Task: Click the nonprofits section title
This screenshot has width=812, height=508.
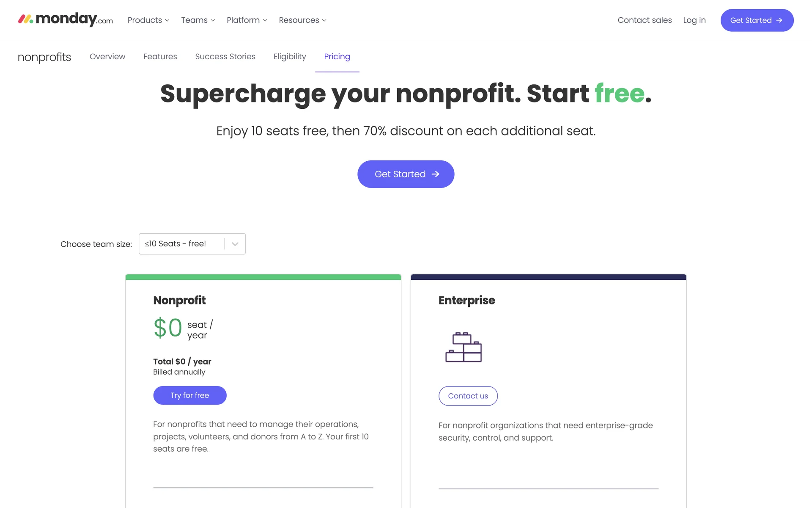Action: click(x=44, y=57)
